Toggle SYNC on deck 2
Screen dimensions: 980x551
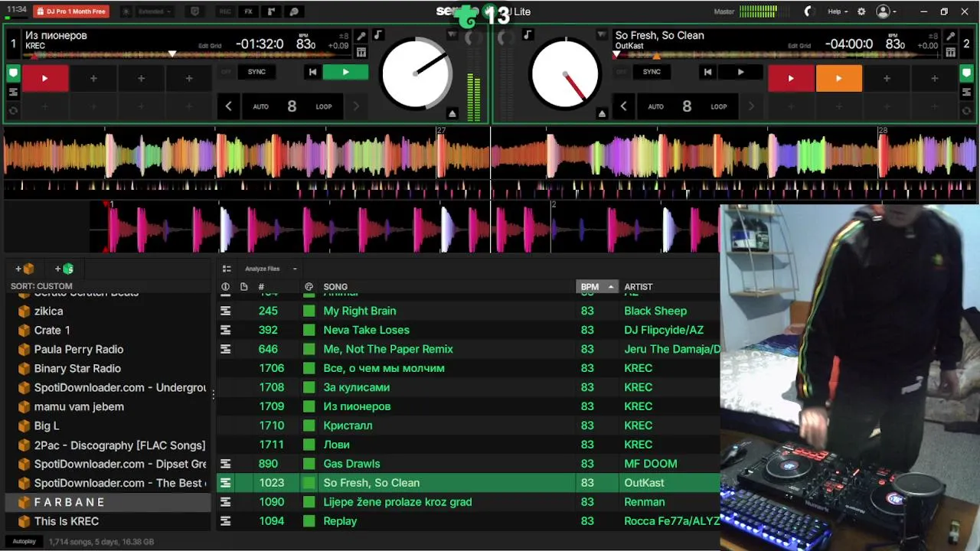click(652, 72)
